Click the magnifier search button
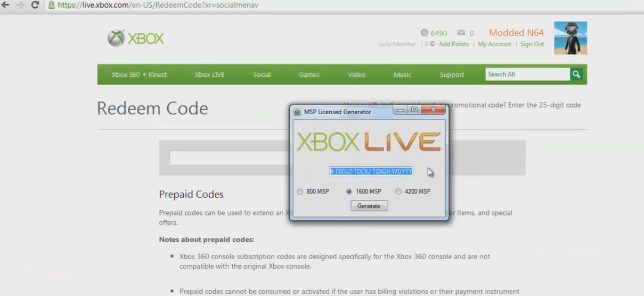The height and width of the screenshot is (296, 644). tap(577, 74)
